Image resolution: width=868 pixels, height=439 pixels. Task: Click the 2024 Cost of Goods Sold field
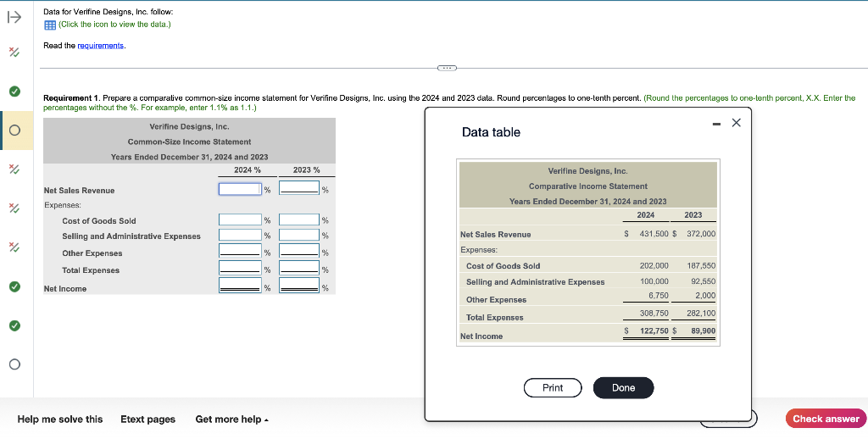pyautogui.click(x=240, y=219)
